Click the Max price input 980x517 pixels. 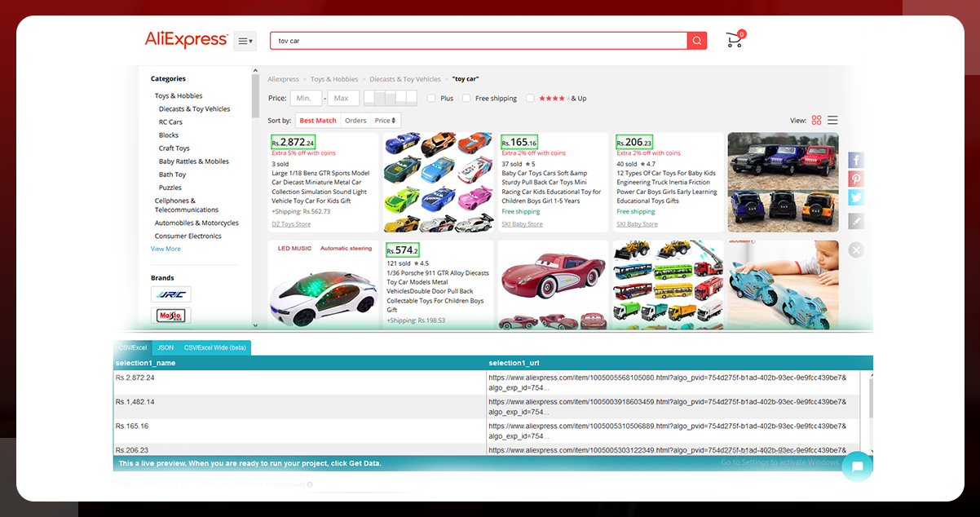tap(343, 98)
